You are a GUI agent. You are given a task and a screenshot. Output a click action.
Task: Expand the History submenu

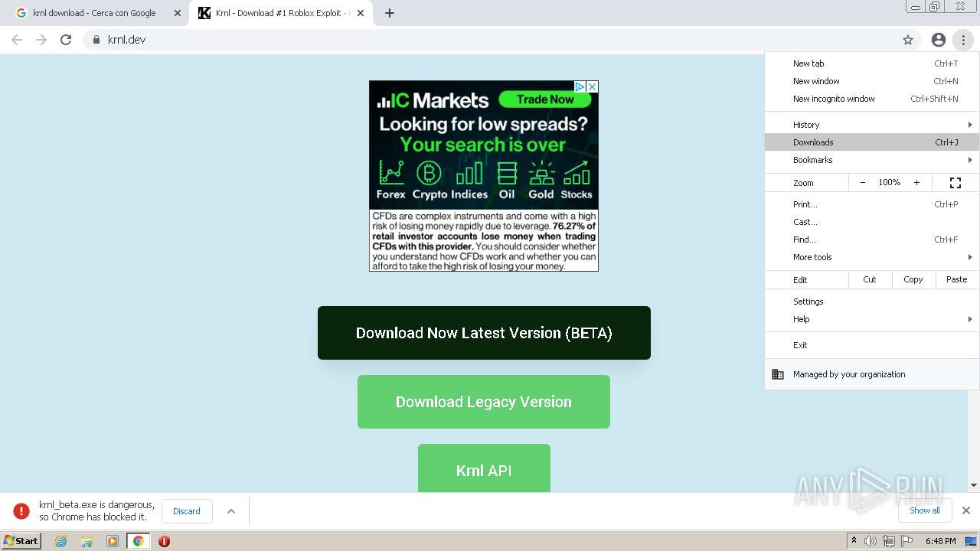[x=872, y=125]
